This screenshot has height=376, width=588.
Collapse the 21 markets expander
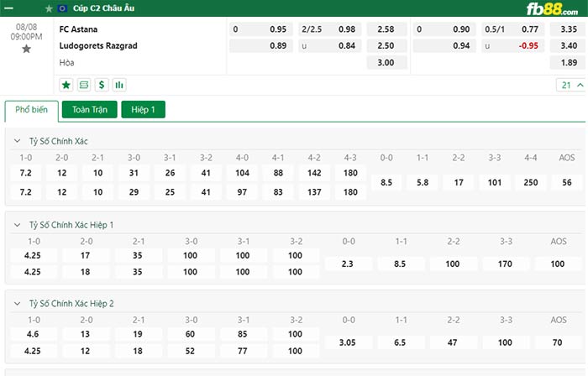(x=572, y=86)
